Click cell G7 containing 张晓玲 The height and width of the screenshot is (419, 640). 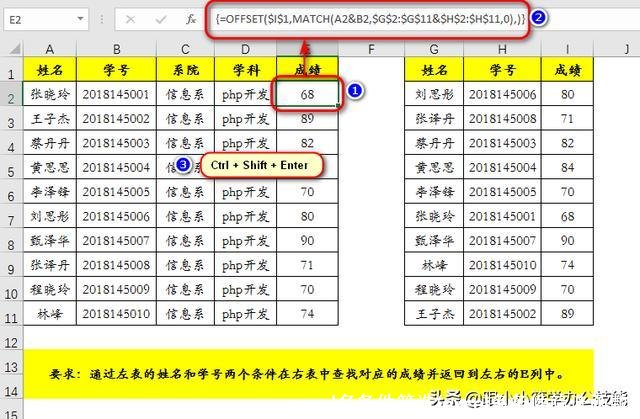[434, 216]
